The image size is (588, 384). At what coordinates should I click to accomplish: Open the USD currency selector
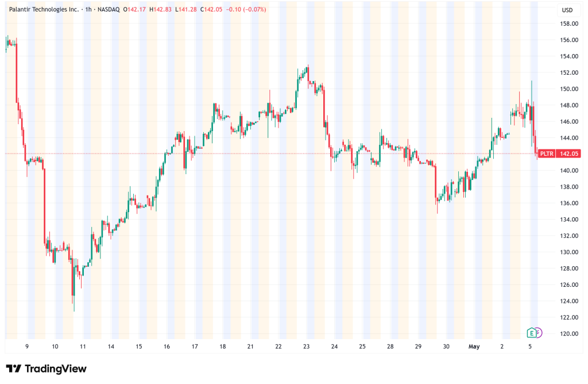coord(567,10)
